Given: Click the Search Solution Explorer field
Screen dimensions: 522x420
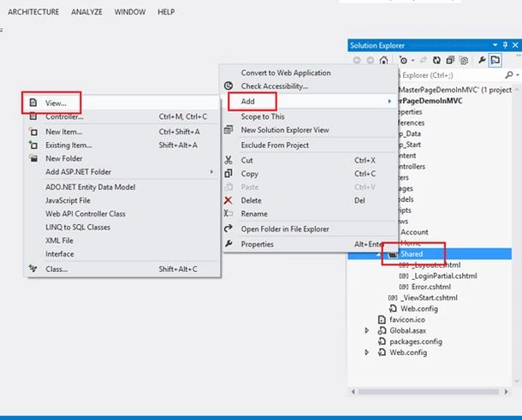Looking at the screenshot, I should coord(451,75).
